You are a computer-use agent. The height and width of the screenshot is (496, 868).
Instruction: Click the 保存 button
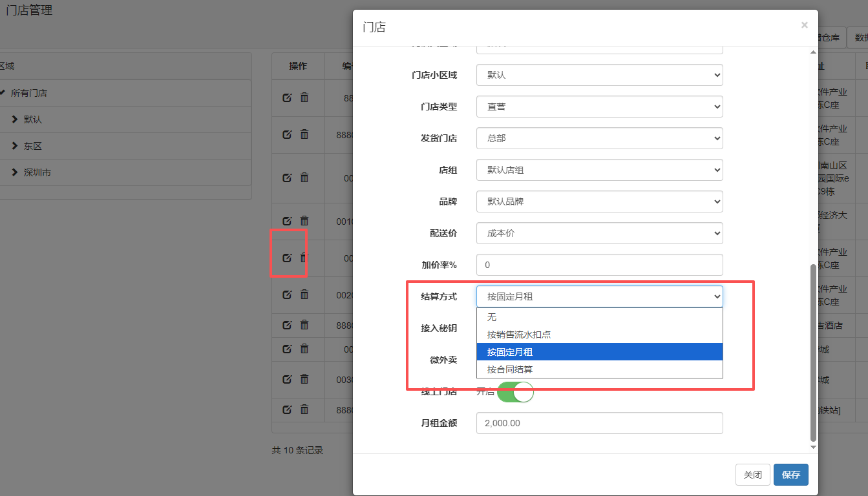[790, 475]
